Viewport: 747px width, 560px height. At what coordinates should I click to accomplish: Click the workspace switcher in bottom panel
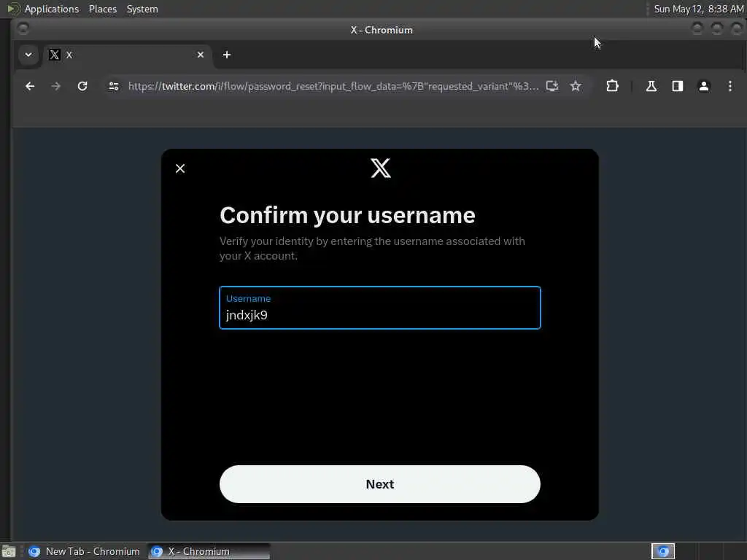click(663, 551)
